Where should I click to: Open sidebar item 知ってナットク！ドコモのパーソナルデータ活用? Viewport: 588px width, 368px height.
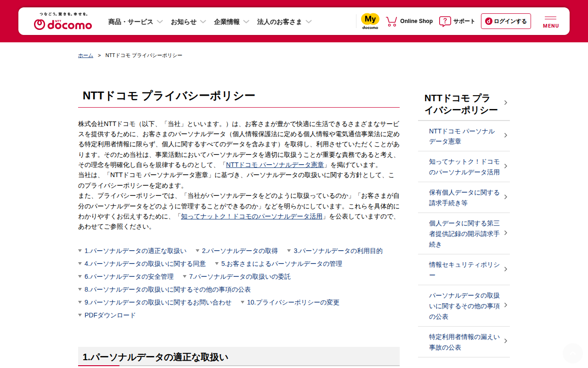point(464,167)
